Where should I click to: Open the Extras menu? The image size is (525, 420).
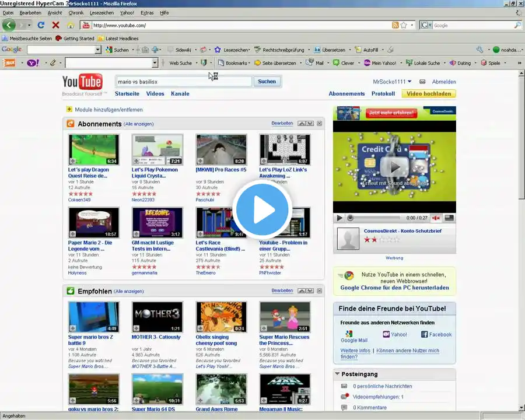(147, 13)
